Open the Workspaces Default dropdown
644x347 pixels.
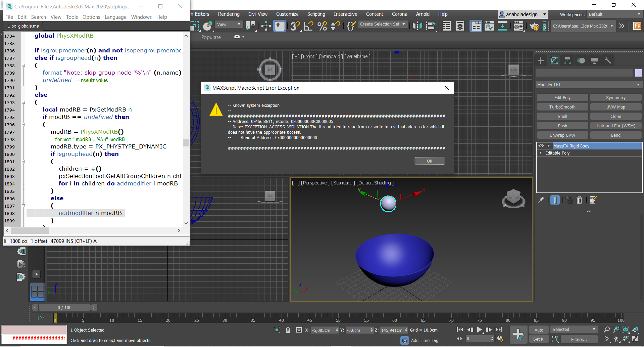coord(615,14)
